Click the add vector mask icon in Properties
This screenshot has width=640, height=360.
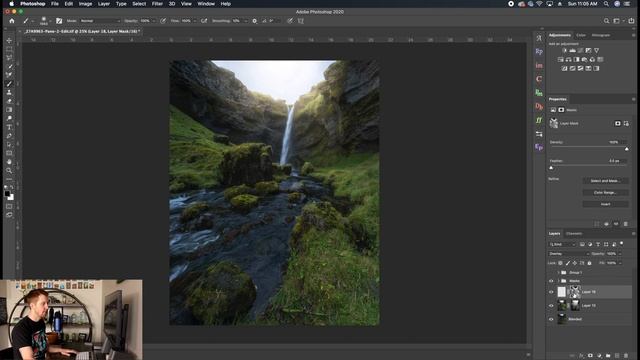pos(626,124)
